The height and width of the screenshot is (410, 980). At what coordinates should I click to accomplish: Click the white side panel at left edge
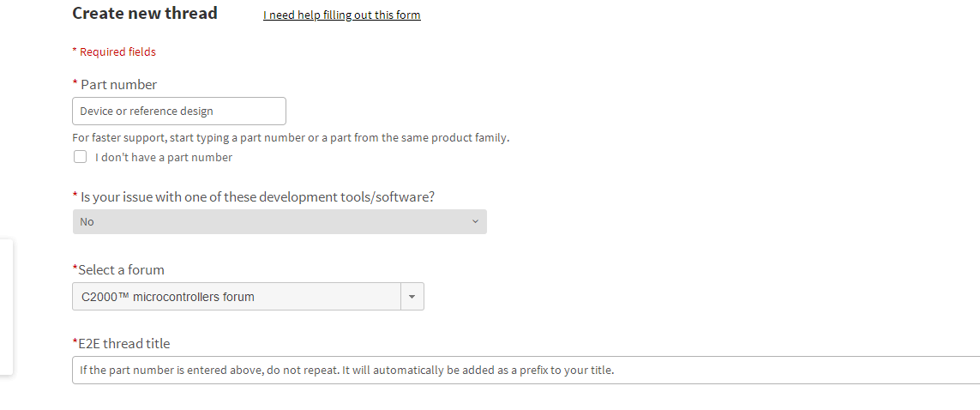tap(6, 307)
